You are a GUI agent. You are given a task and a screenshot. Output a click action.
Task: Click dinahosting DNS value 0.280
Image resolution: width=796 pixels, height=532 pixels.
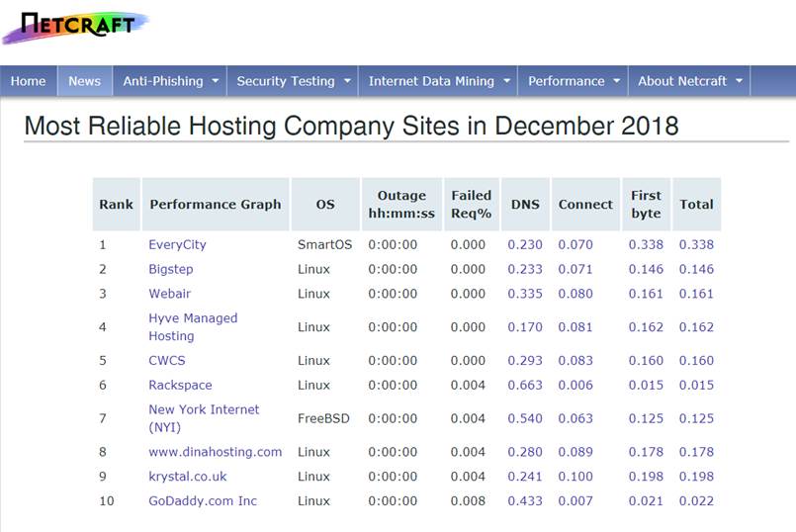point(525,452)
